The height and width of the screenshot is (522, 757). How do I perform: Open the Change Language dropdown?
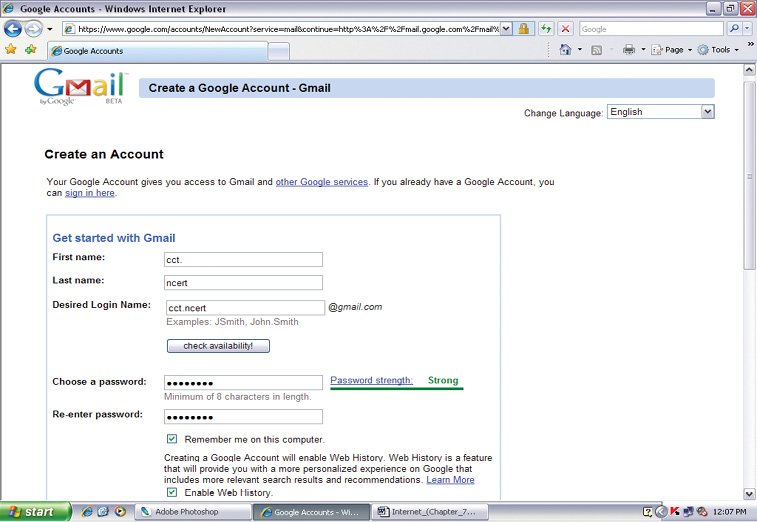(x=660, y=112)
